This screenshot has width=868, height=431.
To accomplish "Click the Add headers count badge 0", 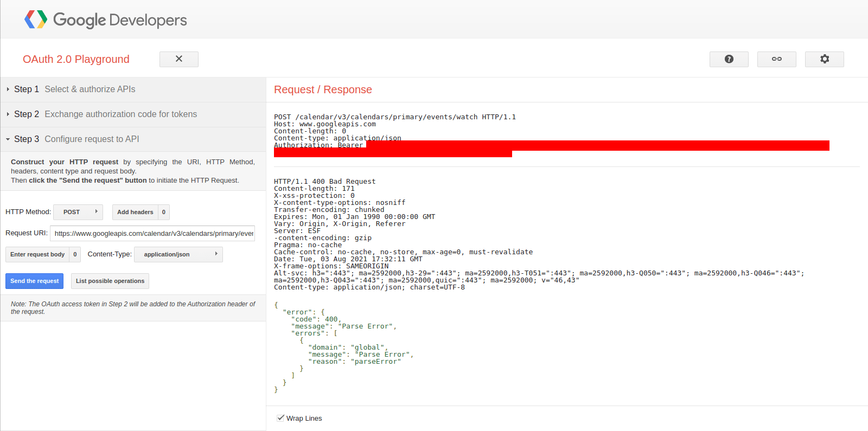I will click(x=164, y=212).
